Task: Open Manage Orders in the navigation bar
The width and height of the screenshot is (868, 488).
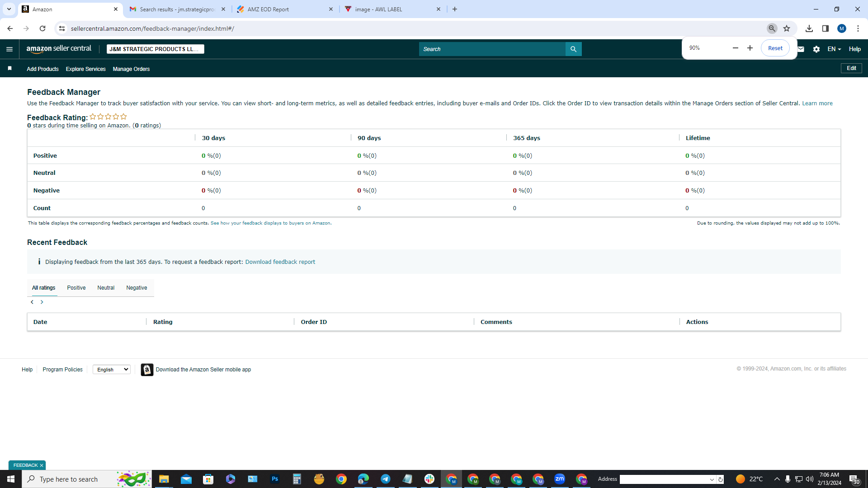Action: 131,69
